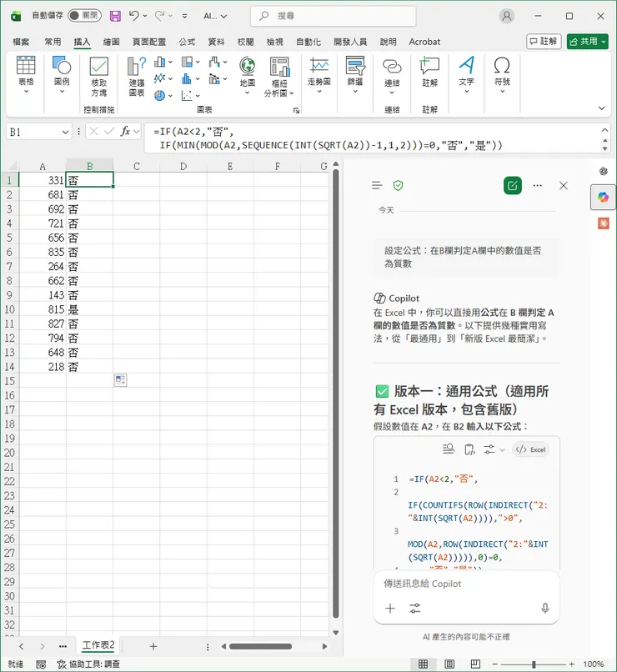This screenshot has width=617, height=672.
Task: Add a 註解 comment from ribbon
Action: click(429, 73)
